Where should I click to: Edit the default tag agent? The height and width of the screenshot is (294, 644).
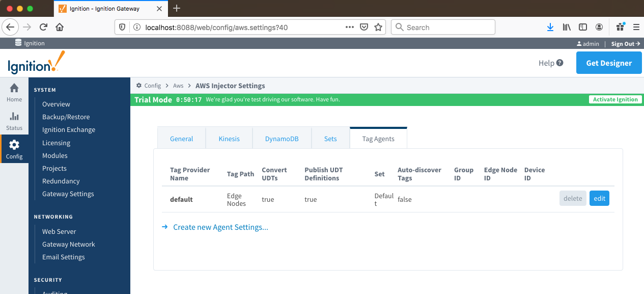coord(599,199)
